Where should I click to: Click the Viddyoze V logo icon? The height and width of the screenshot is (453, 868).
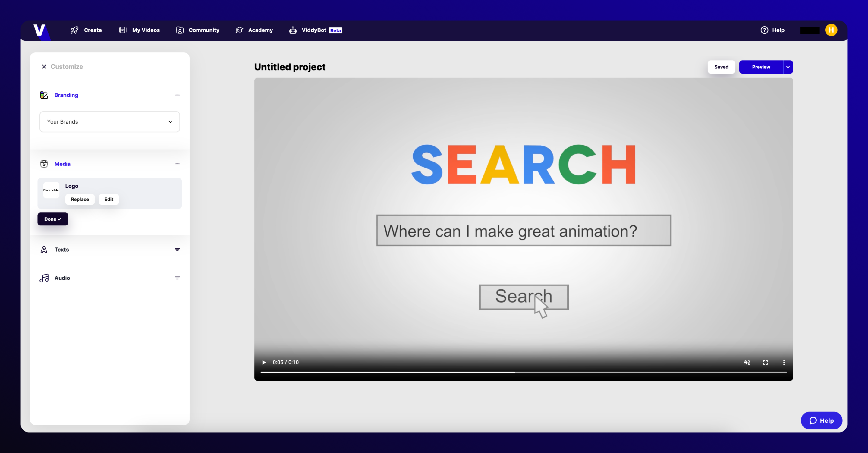tap(39, 30)
